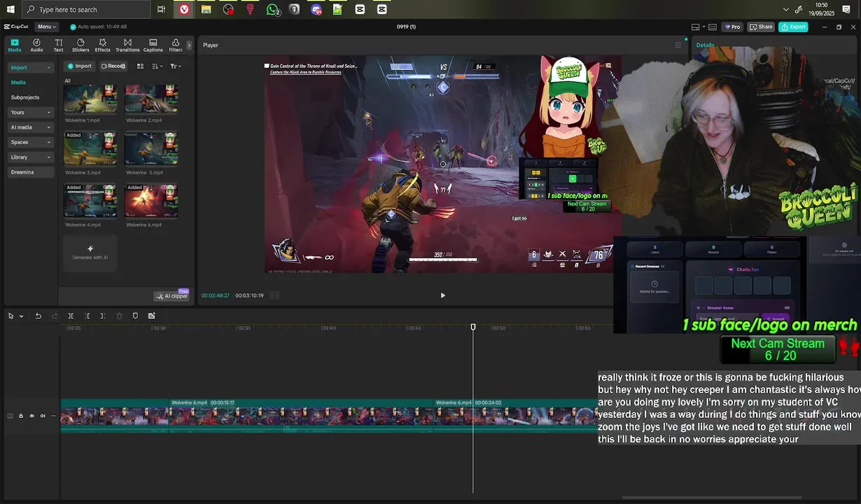Open pointer tool mode dropdown
This screenshot has height=504, width=861.
pyautogui.click(x=21, y=316)
